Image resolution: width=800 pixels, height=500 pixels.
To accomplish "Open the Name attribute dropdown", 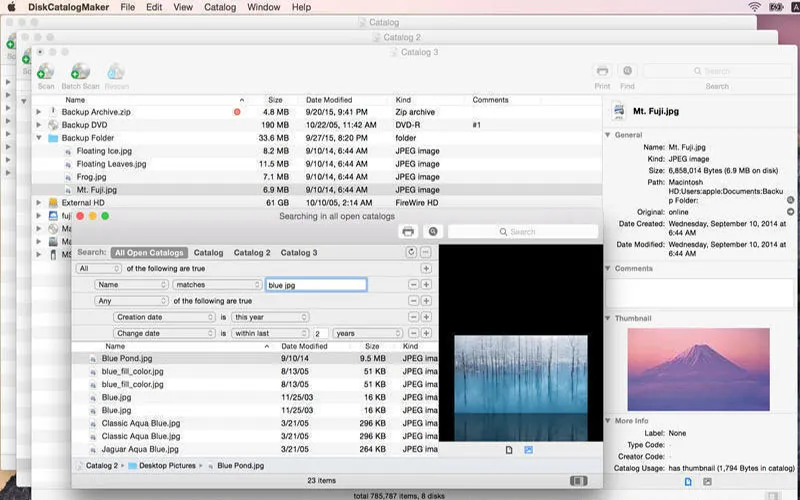I will click(x=131, y=285).
